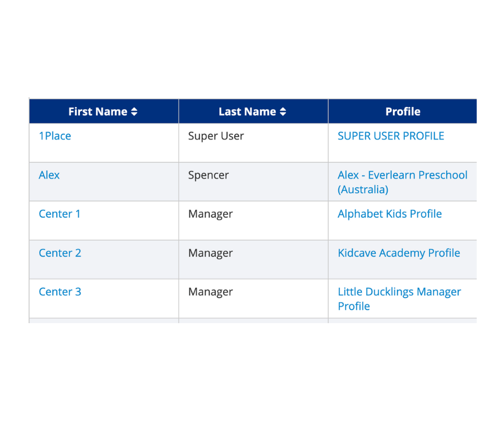The width and height of the screenshot is (504, 423).
Task: Open the Alex user link
Action: click(49, 174)
